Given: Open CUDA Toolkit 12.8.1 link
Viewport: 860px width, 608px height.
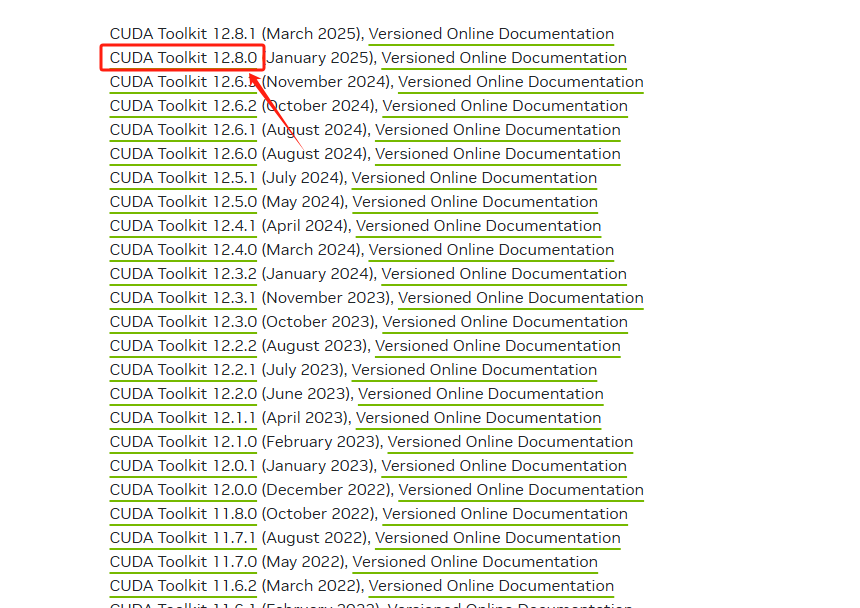Looking at the screenshot, I should [183, 34].
